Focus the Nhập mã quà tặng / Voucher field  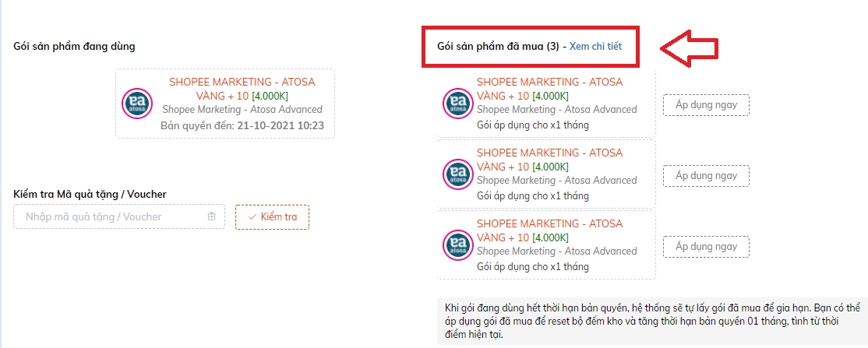click(x=109, y=216)
